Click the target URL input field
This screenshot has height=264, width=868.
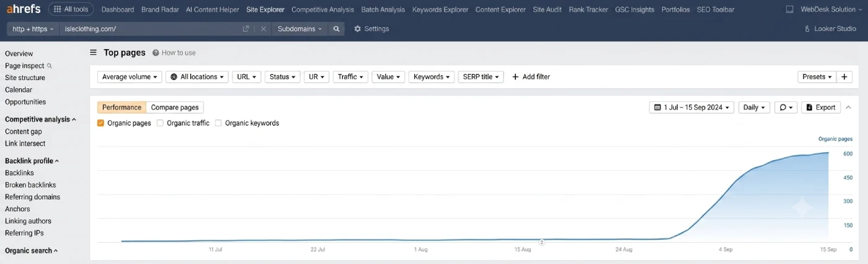(149, 29)
